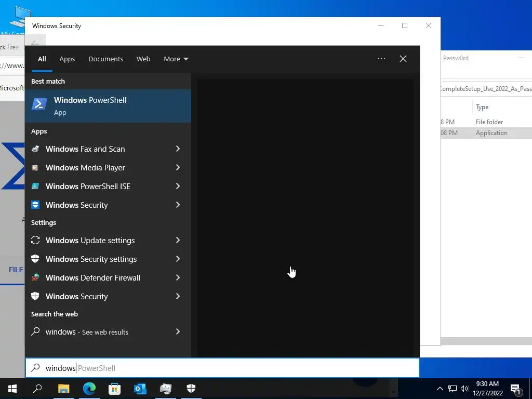The image size is (532, 399).
Task: Select the Application row in File Explorer
Action: [486, 133]
